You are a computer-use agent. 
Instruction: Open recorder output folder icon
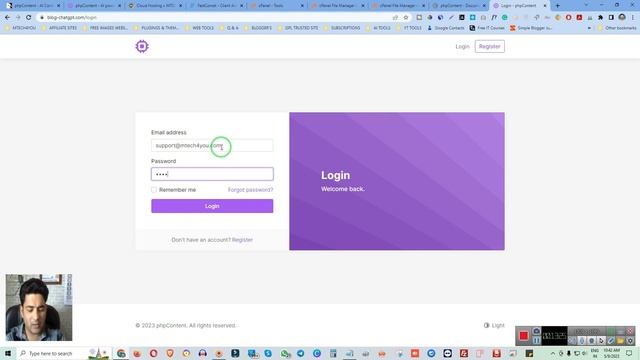620,340
